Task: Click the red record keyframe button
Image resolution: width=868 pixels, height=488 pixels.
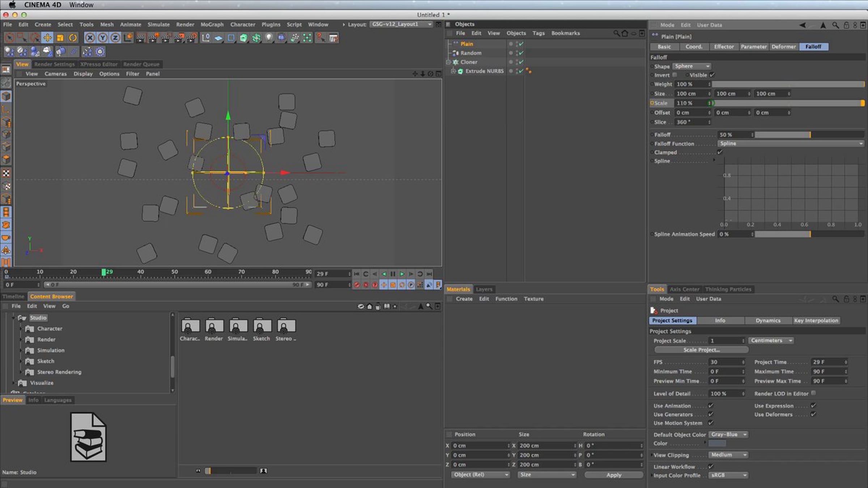Action: 357,285
